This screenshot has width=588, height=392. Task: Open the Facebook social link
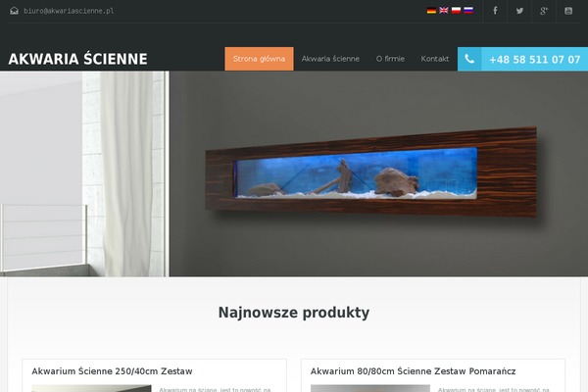click(495, 11)
